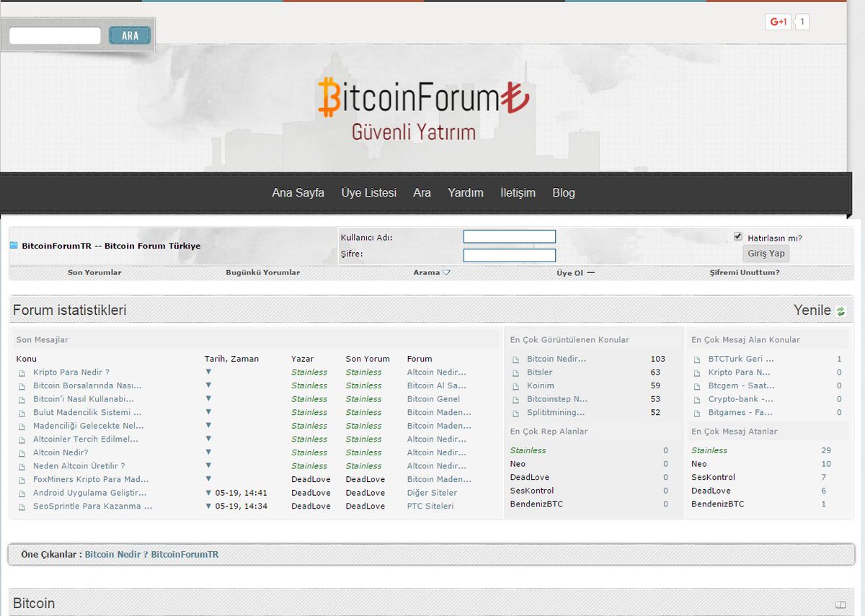Click the Google +1 button
This screenshot has height=616, width=865.
778,22
